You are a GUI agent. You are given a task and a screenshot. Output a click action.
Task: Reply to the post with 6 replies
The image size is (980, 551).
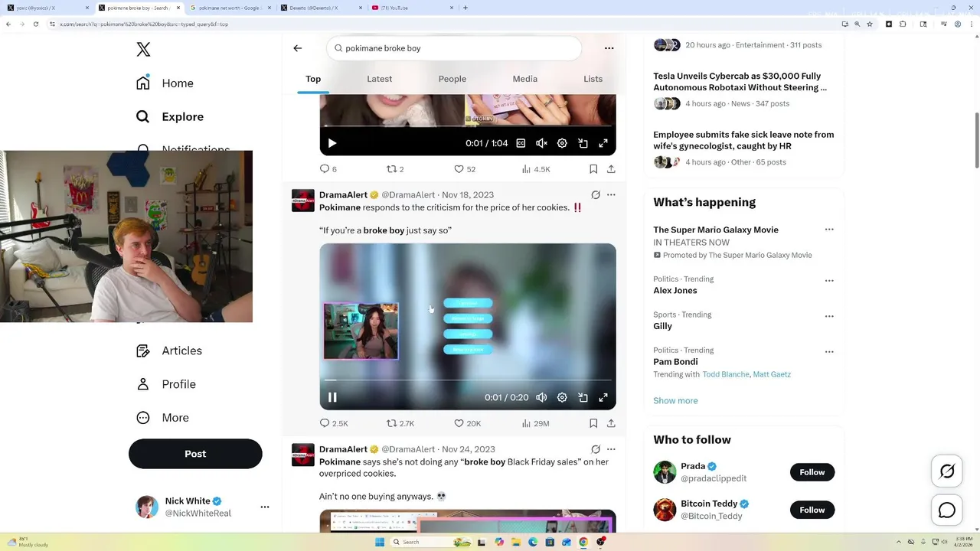tap(328, 169)
